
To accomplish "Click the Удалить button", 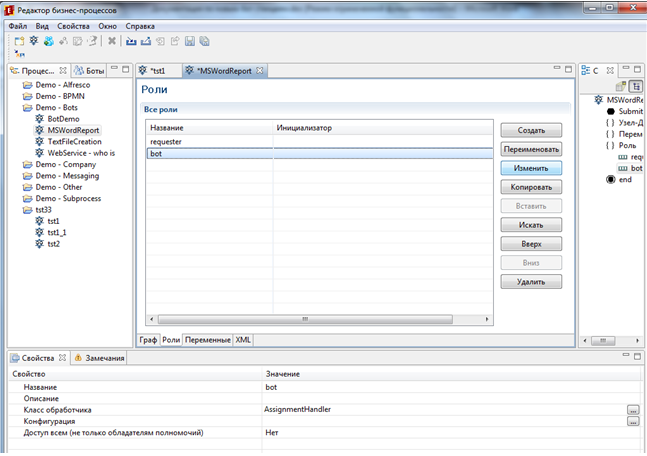I will pyautogui.click(x=531, y=282).
